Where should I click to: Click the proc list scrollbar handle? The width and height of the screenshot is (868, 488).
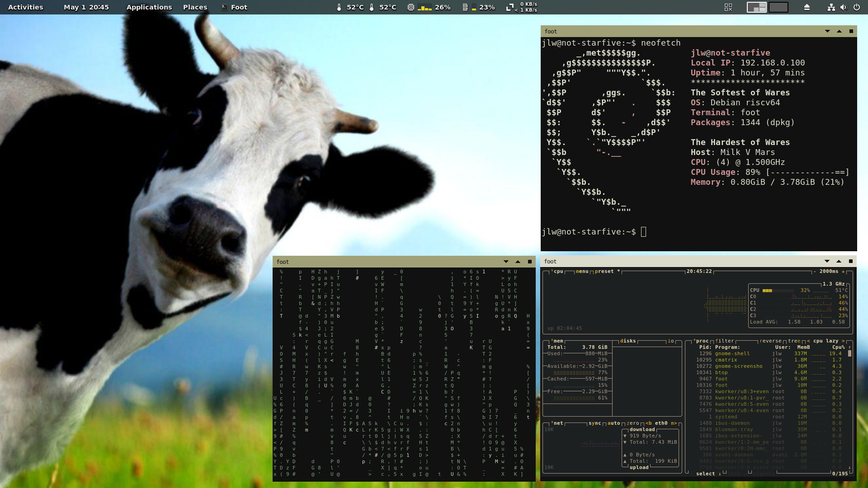[x=849, y=354]
